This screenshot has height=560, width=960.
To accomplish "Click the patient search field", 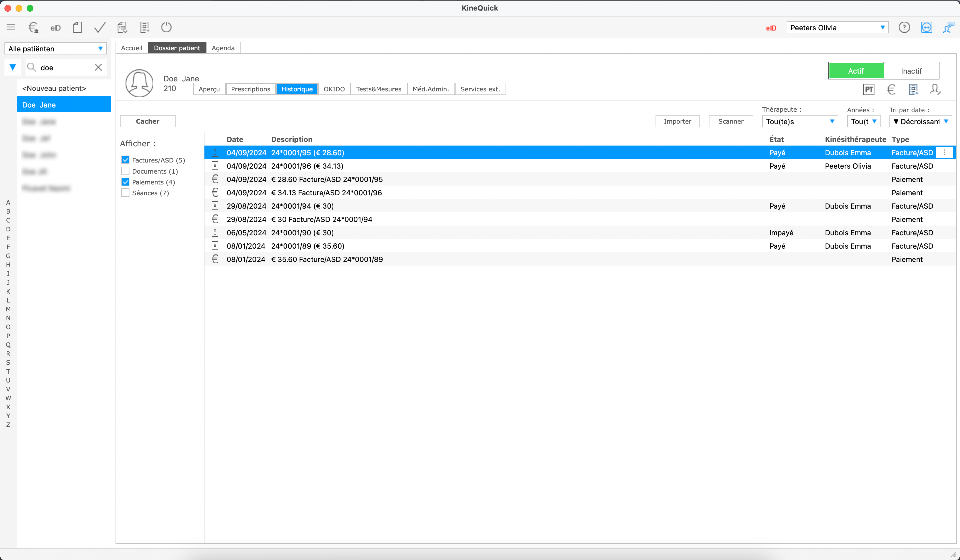I will pyautogui.click(x=66, y=67).
